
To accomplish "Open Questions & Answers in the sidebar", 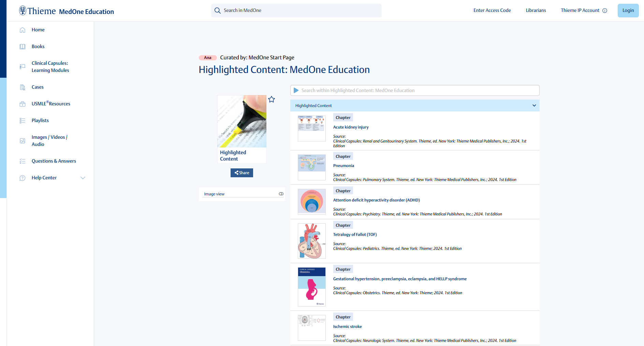I will tap(54, 161).
